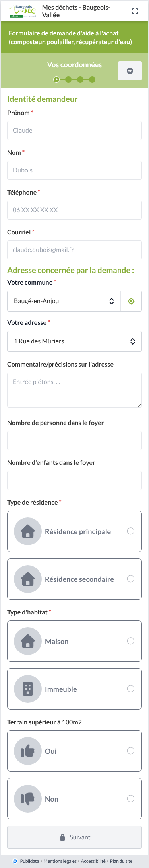
Task: Open the Accessibilité footer link
Action: tap(93, 861)
